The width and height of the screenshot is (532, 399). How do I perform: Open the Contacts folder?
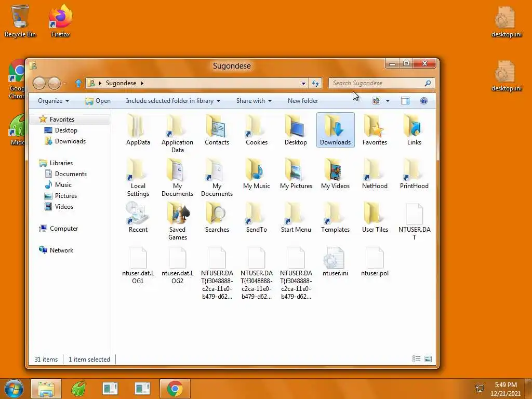coord(217,130)
